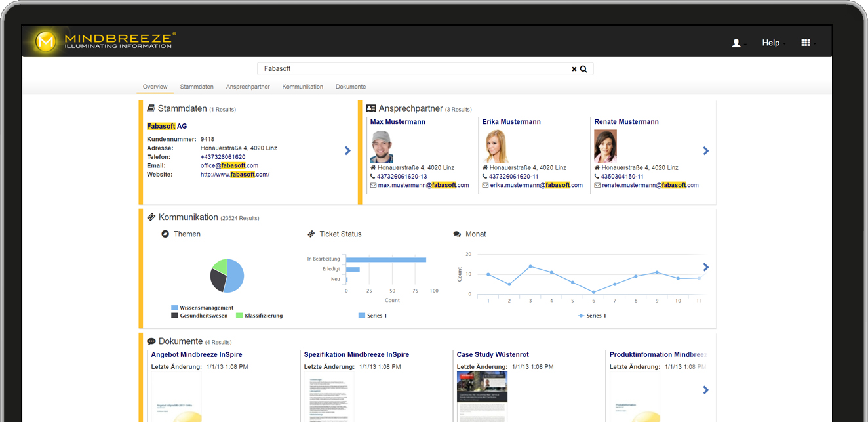Open the http://www.fabasoft.com/ website link
This screenshot has height=422, width=868.
coord(235,175)
